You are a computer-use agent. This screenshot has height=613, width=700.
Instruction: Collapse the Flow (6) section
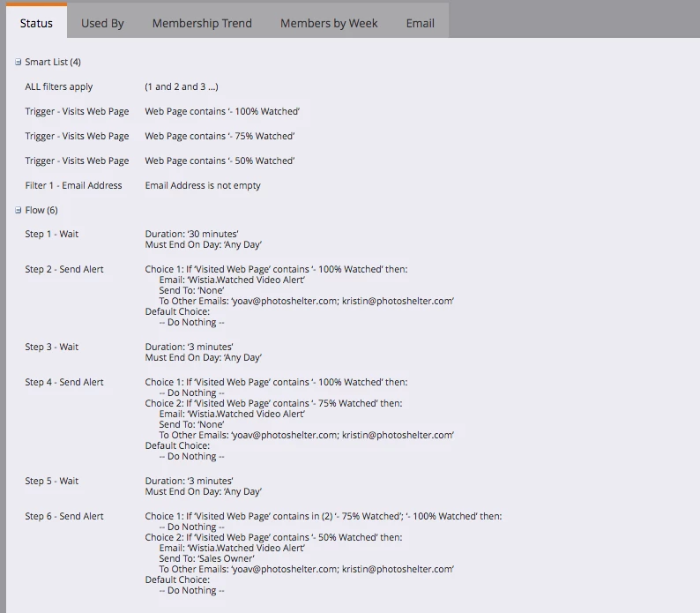18,210
